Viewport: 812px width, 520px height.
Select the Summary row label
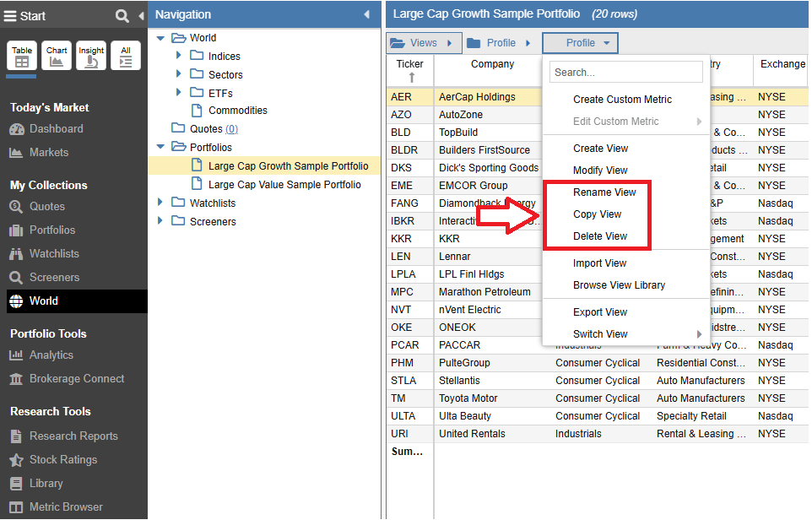407,452
